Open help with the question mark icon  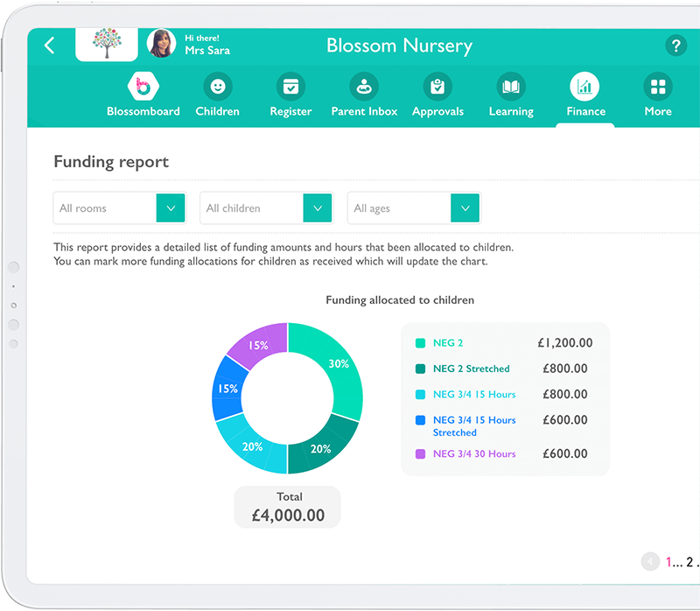coord(675,46)
